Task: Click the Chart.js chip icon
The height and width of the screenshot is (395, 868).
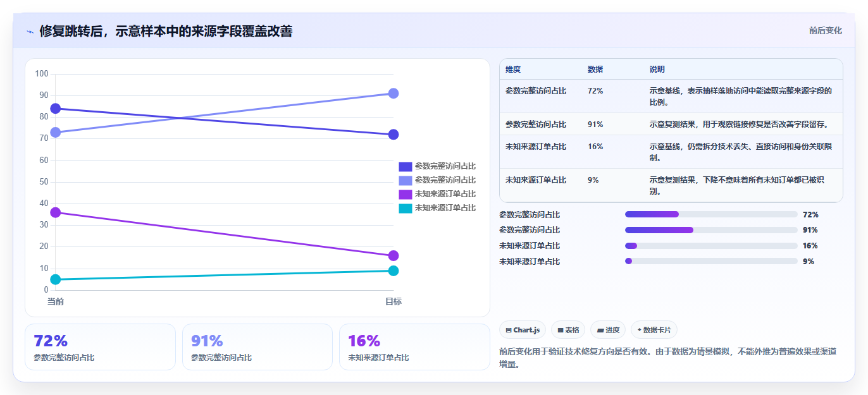Action: (x=508, y=330)
